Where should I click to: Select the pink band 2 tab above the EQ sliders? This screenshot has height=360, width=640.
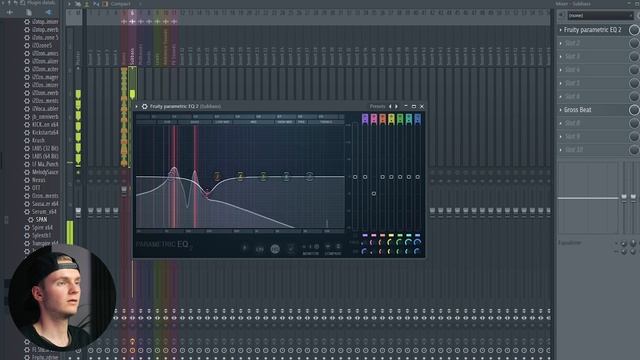[x=374, y=119]
